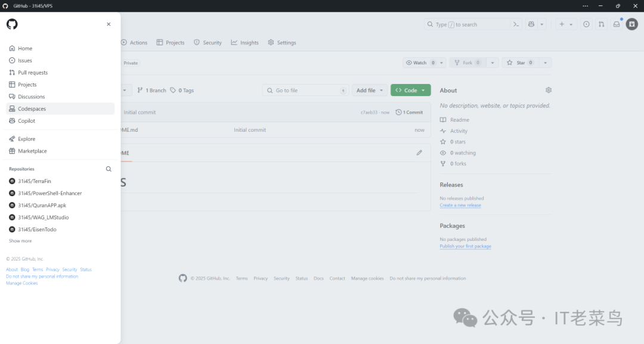Switch to the Insights tab
The width and height of the screenshot is (644, 344).
coord(245,43)
